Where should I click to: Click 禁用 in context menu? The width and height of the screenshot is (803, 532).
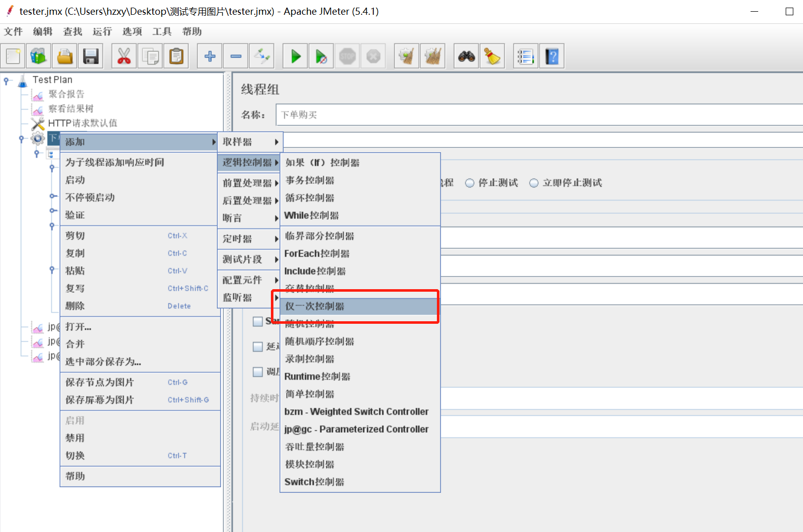pyautogui.click(x=140, y=438)
